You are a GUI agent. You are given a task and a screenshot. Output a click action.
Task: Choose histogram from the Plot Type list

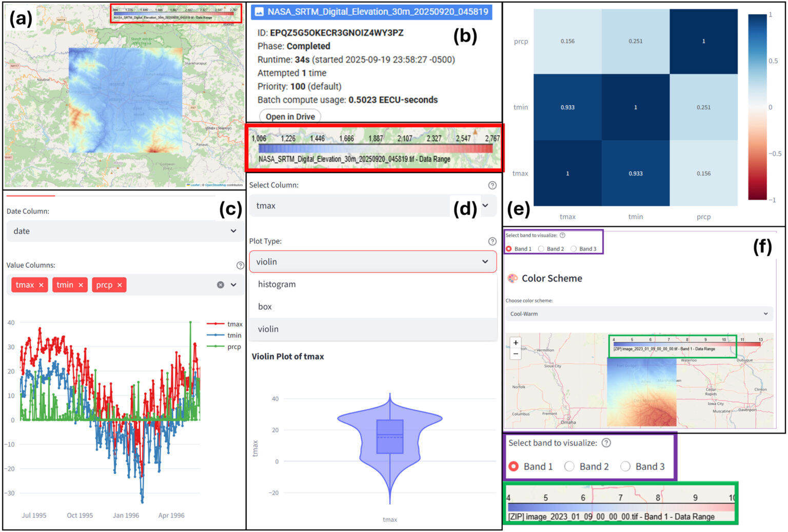pyautogui.click(x=372, y=284)
